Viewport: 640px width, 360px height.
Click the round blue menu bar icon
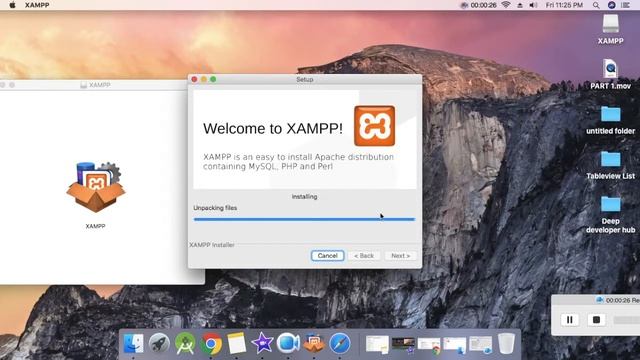[x=611, y=5]
